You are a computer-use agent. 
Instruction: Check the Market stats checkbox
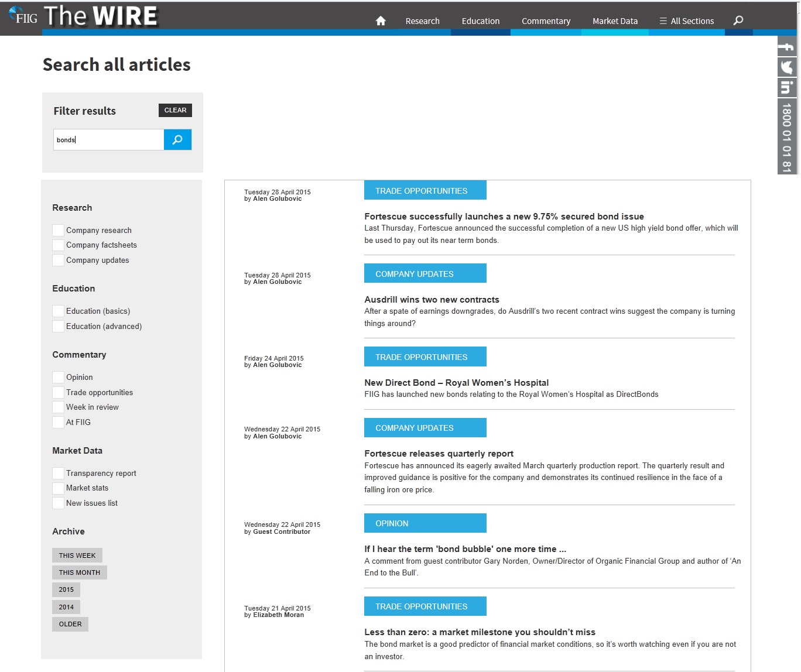coord(58,488)
